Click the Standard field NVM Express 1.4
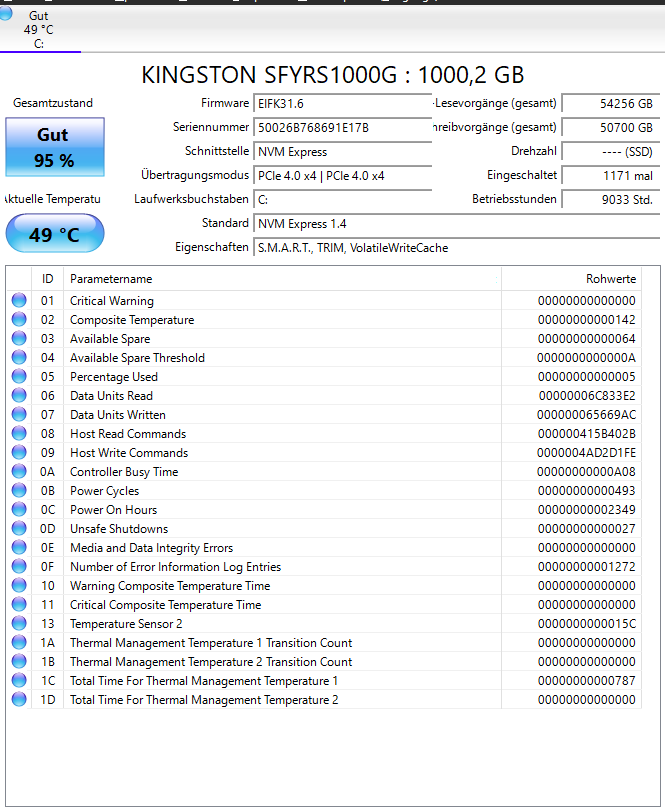The width and height of the screenshot is (665, 810). click(456, 224)
